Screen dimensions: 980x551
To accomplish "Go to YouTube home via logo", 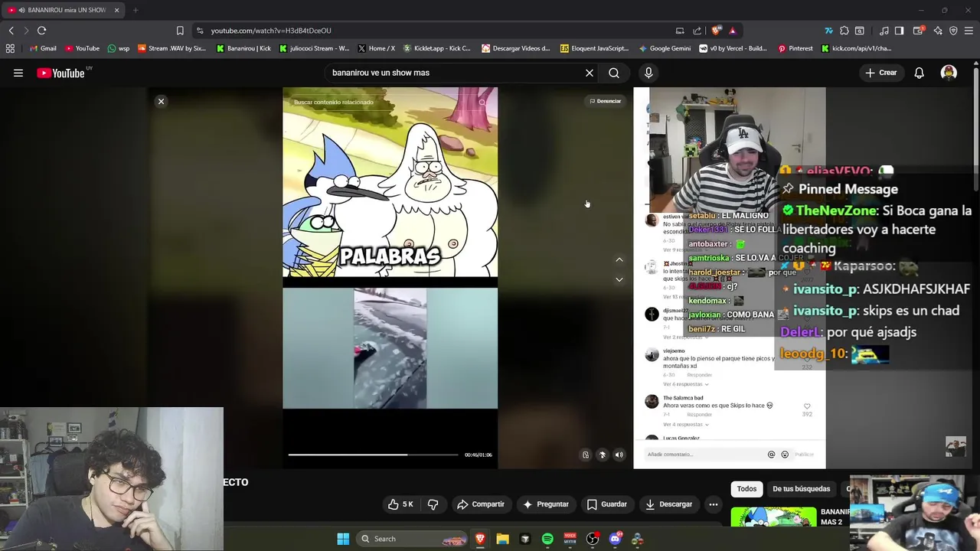I will (x=61, y=73).
